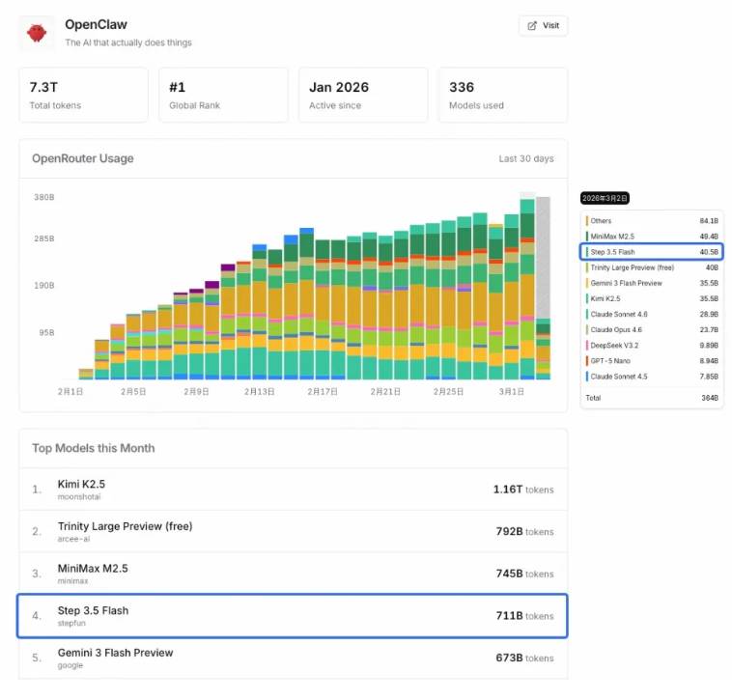Click the Others row in tooltip legend
The image size is (732, 700).
pyautogui.click(x=652, y=221)
